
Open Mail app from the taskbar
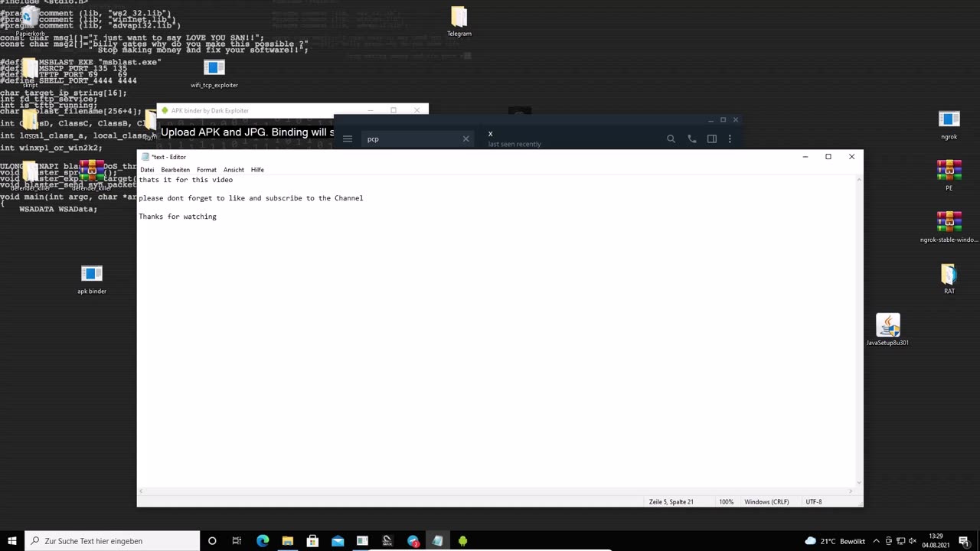pos(338,541)
